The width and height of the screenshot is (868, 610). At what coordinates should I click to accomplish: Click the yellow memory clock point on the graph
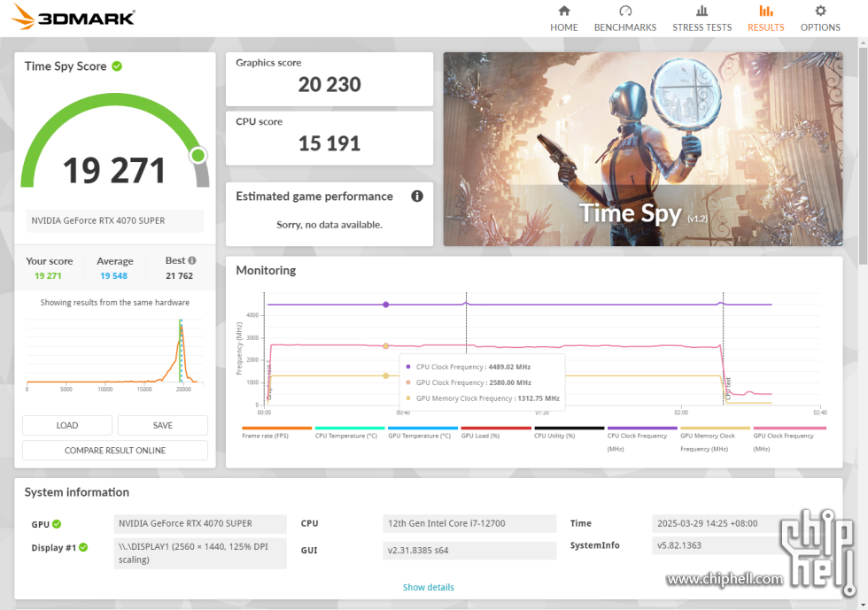(386, 376)
